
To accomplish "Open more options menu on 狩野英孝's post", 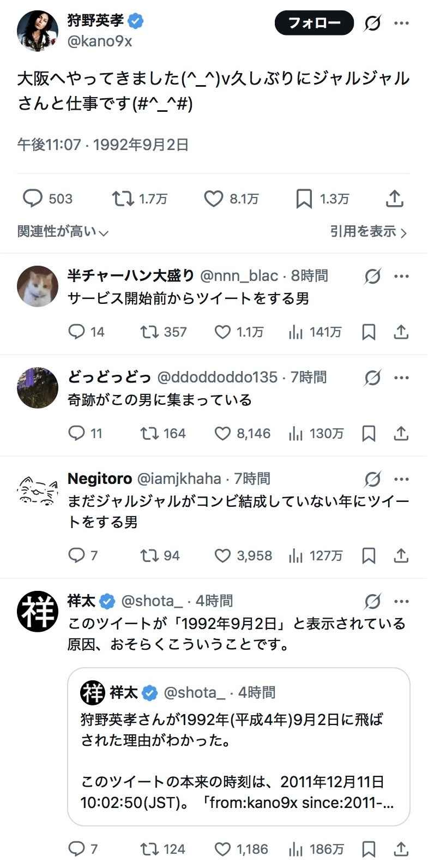I will coord(401,23).
